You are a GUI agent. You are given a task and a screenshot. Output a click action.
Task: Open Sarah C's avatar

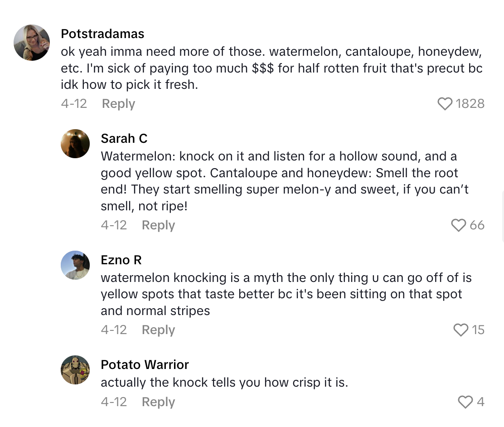click(x=75, y=144)
